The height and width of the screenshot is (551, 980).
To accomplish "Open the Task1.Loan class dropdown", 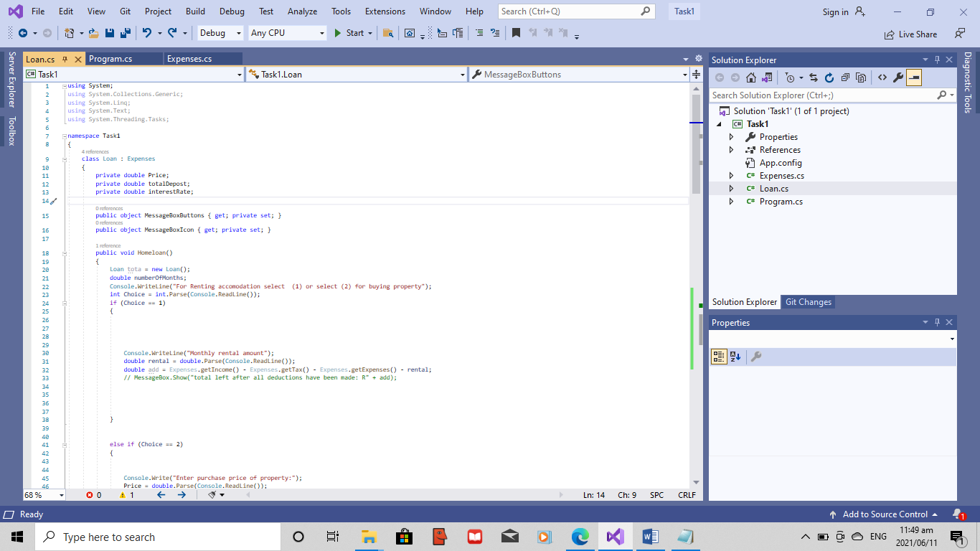I will (357, 75).
